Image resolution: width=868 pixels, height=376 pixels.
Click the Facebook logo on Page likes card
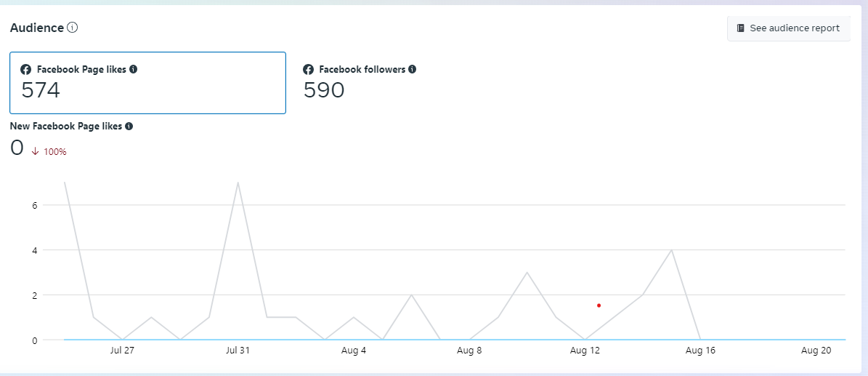click(x=26, y=70)
